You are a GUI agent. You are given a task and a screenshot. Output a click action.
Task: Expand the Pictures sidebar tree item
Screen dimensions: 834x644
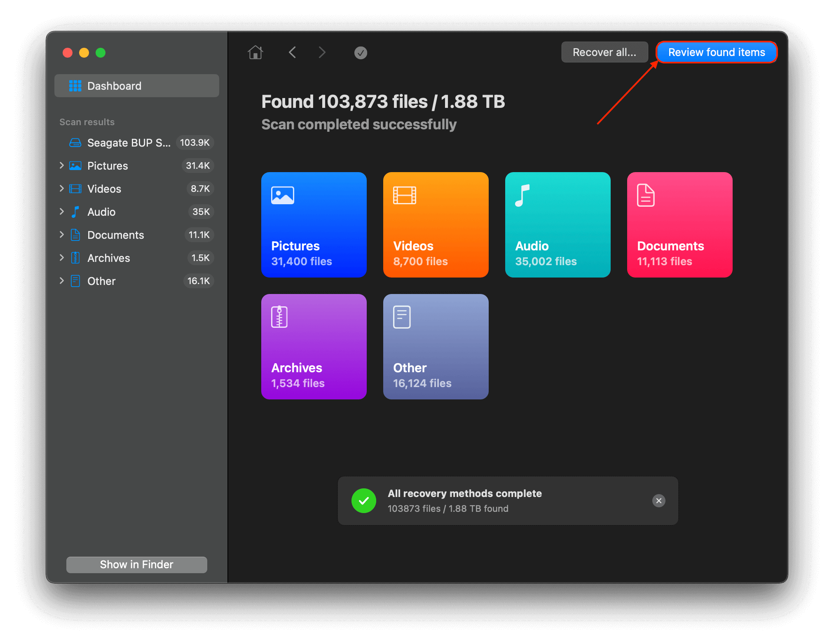tap(62, 166)
